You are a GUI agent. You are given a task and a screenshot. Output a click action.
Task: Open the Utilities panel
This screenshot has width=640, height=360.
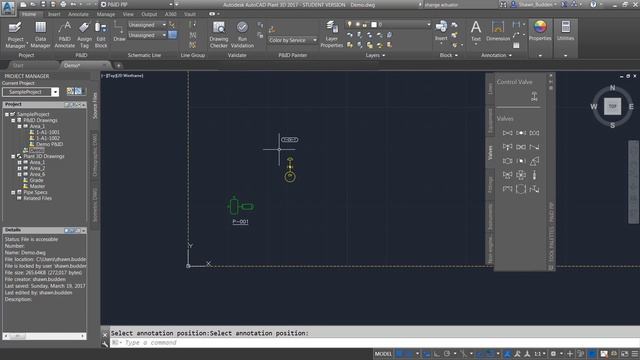[565, 31]
